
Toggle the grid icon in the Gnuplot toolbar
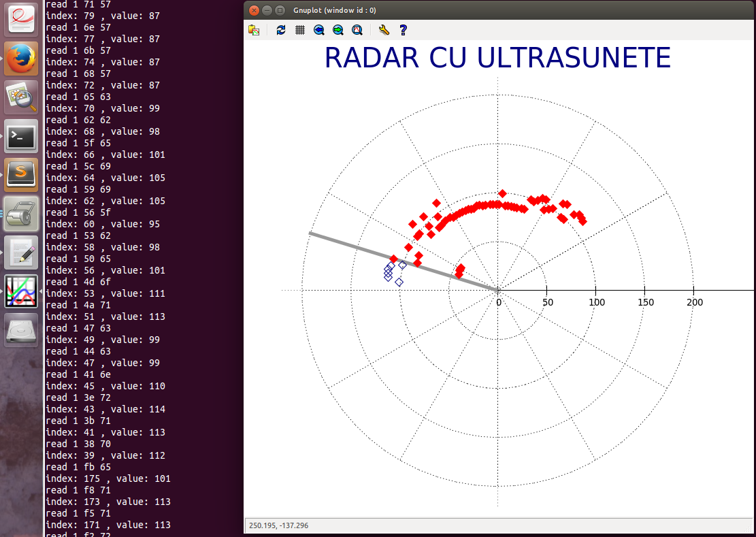tap(300, 30)
